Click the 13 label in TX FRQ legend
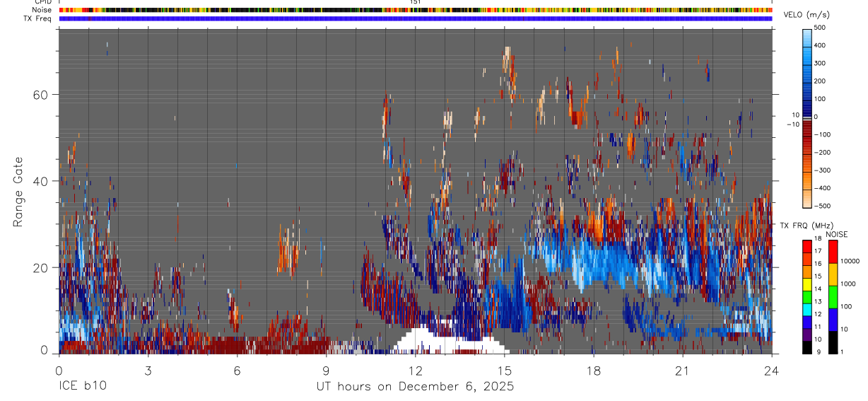 point(819,301)
